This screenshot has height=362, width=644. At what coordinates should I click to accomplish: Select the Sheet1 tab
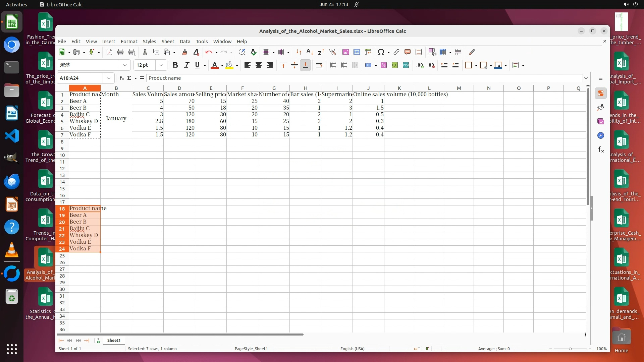114,340
